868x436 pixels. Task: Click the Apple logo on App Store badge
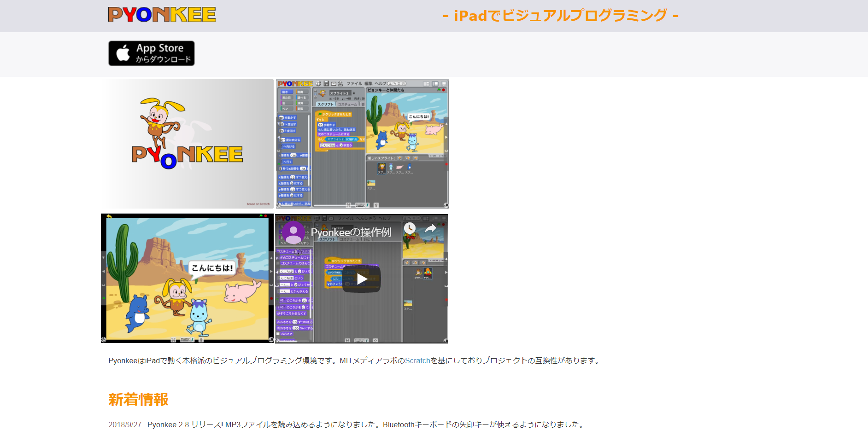(x=123, y=53)
